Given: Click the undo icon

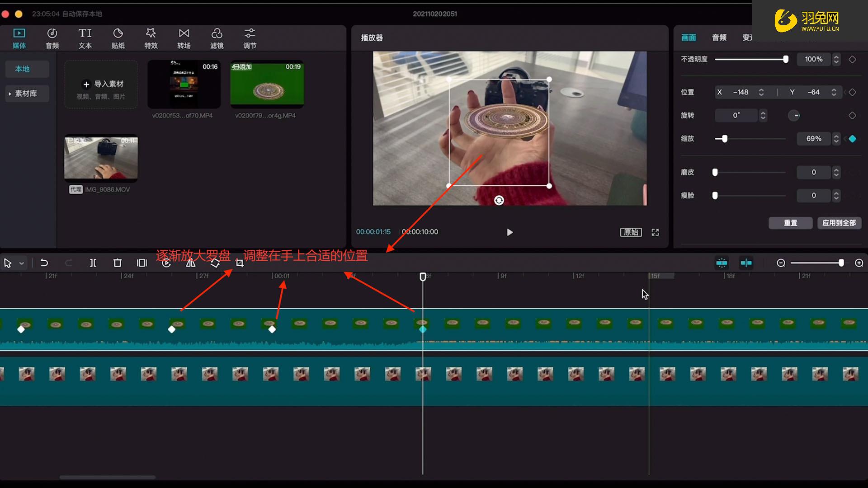Looking at the screenshot, I should tap(44, 263).
